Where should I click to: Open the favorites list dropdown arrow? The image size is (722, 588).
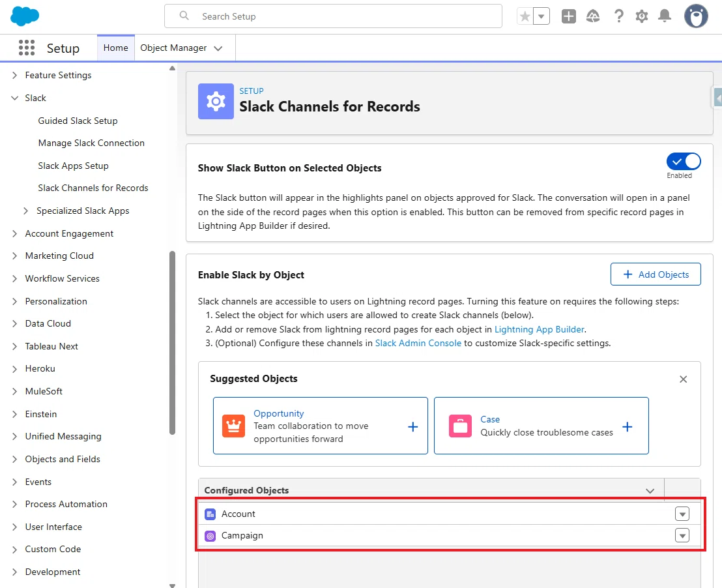tap(541, 16)
